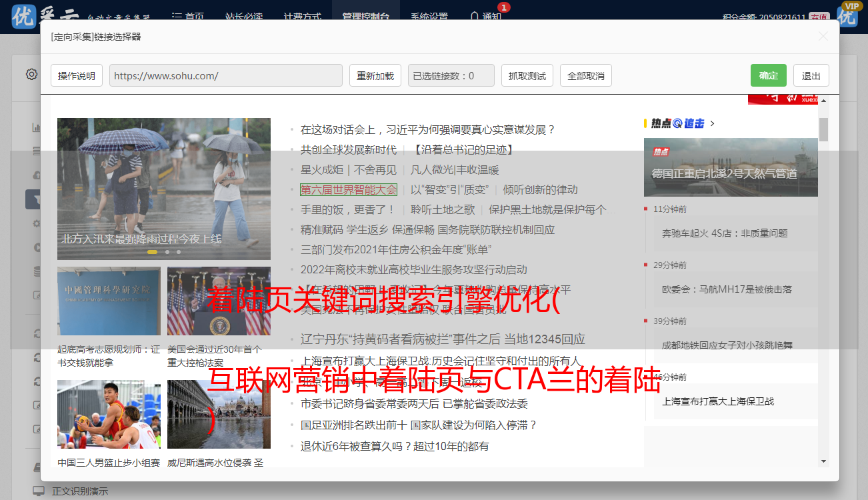Open the 成都地铁回应女子对小孩跳艳舞 item
This screenshot has height=500, width=868.
coord(727,345)
